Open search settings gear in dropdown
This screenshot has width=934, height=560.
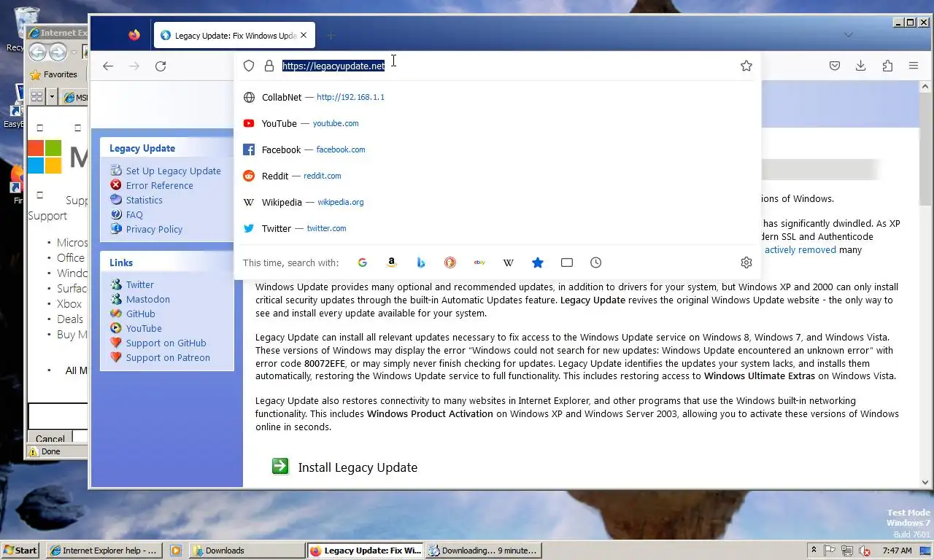[746, 262]
